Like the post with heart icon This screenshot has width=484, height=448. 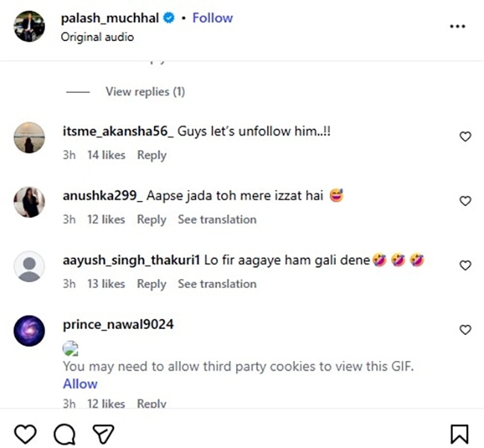pyautogui.click(x=25, y=434)
